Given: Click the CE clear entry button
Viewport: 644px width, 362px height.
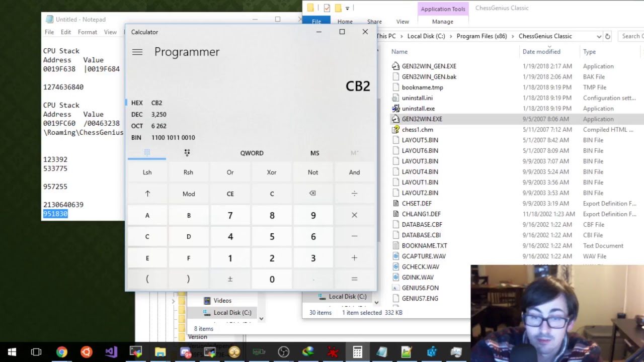Looking at the screenshot, I should [x=230, y=194].
